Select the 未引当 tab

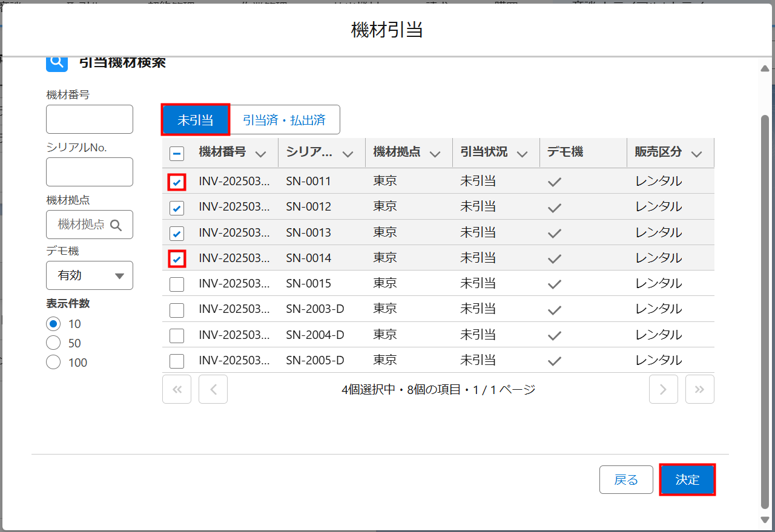click(195, 120)
